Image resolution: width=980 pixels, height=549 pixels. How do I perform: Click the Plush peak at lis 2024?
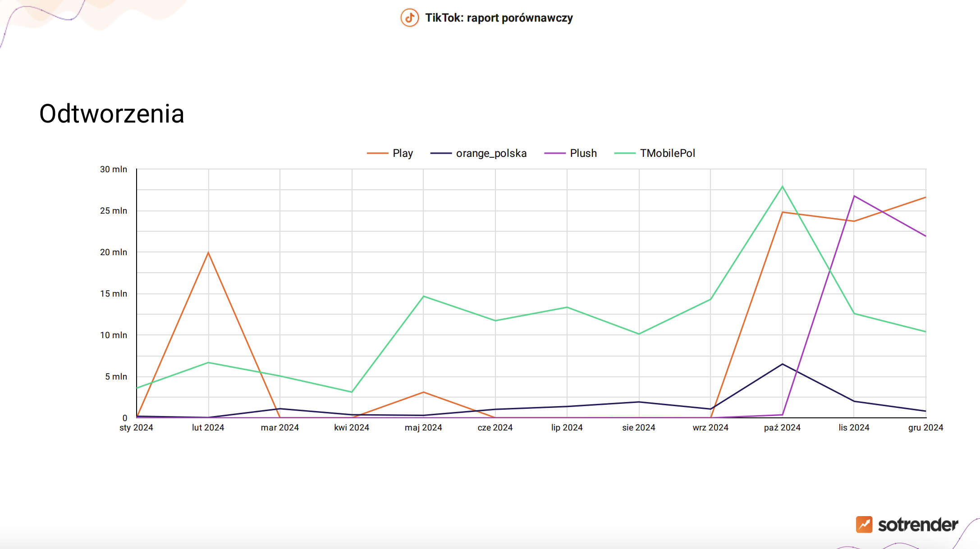pyautogui.click(x=854, y=196)
